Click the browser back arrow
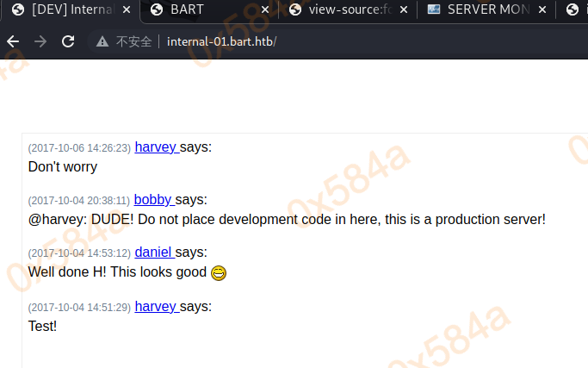Screen dimensions: 588x368 (13, 41)
